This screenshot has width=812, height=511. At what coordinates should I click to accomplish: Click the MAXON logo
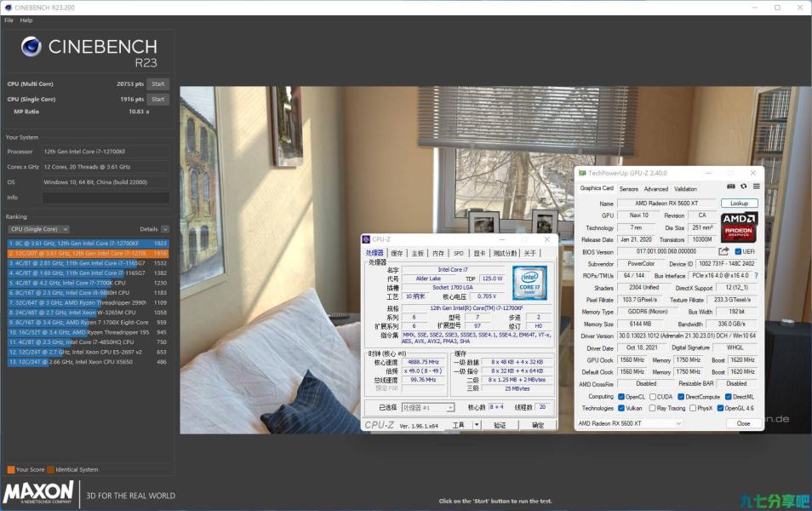coord(39,492)
